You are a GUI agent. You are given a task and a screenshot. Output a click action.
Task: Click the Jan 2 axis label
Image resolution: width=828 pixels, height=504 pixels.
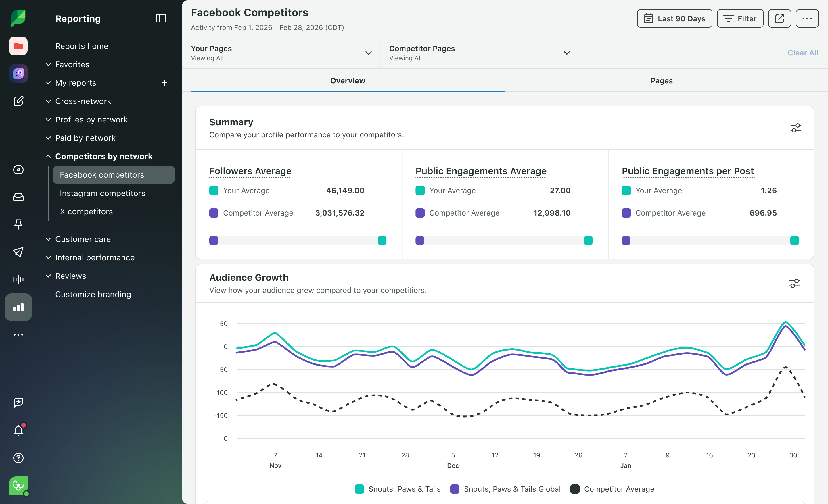click(625, 460)
